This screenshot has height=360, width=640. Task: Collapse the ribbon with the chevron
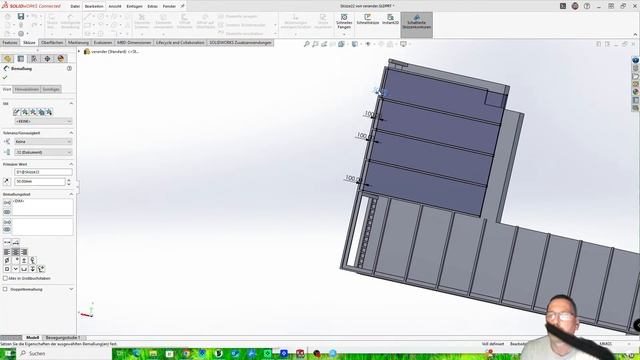pyautogui.click(x=635, y=35)
